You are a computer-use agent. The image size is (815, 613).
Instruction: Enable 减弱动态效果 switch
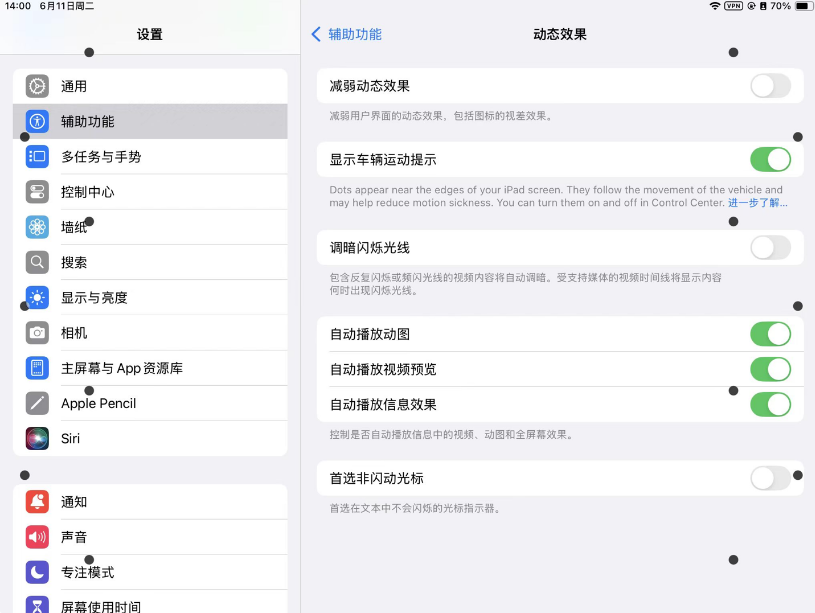769,86
